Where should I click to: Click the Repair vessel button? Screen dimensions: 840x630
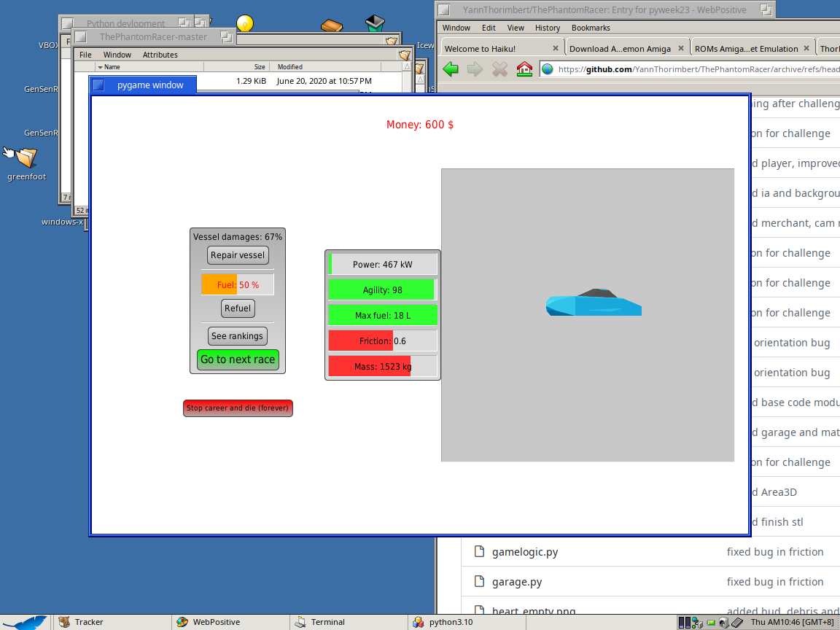(238, 255)
